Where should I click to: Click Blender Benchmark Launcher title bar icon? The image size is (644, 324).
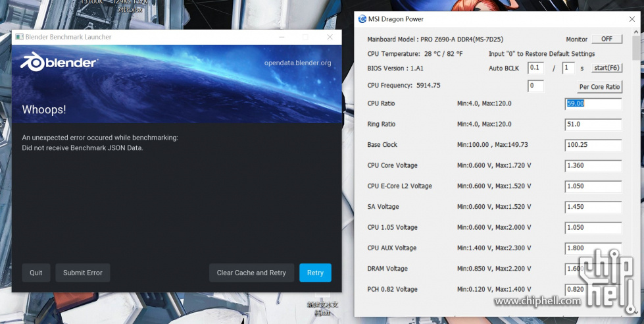point(19,37)
